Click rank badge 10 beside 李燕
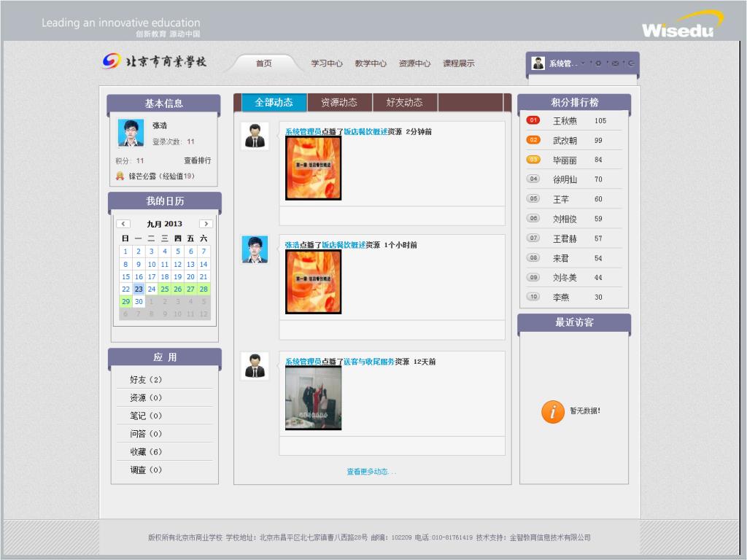This screenshot has height=560, width=747. tap(533, 297)
